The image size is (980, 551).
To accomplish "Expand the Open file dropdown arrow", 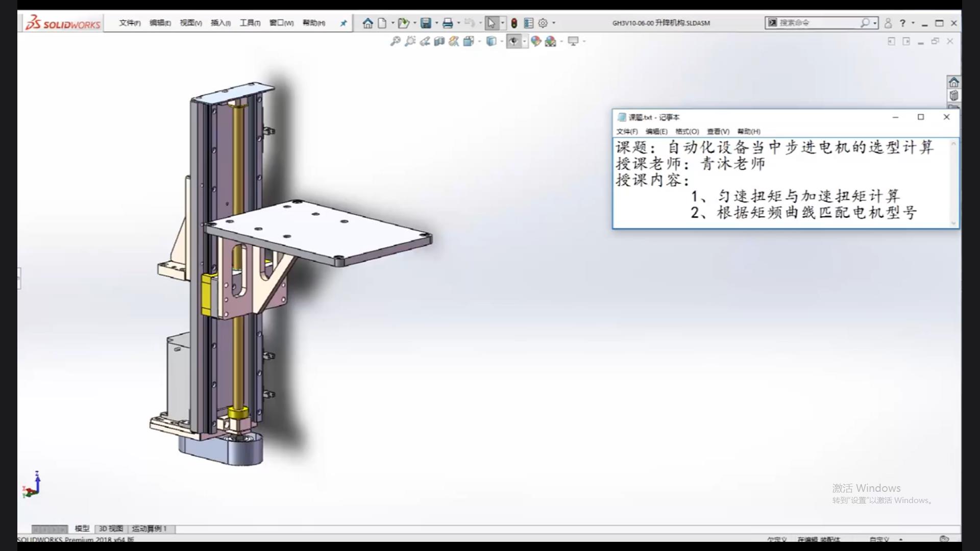I will (414, 23).
